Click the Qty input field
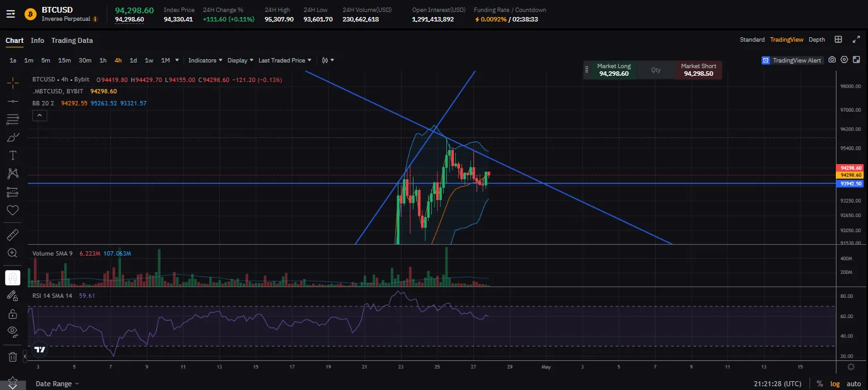Image resolution: width=868 pixels, height=390 pixels. [x=656, y=70]
